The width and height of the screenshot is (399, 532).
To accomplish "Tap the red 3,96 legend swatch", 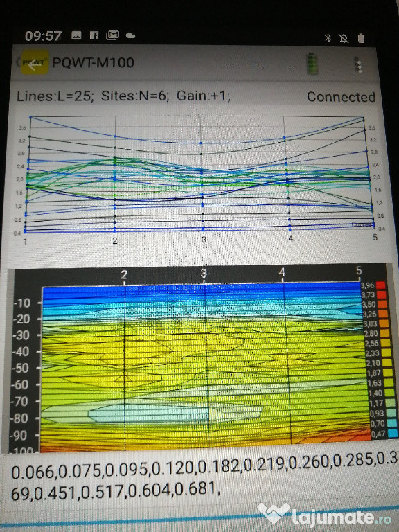I will point(382,285).
